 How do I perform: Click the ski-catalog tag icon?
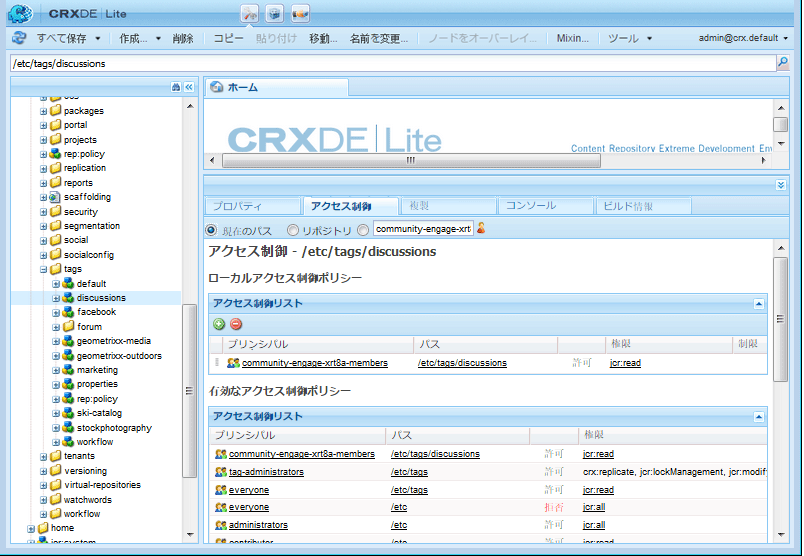coord(68,413)
